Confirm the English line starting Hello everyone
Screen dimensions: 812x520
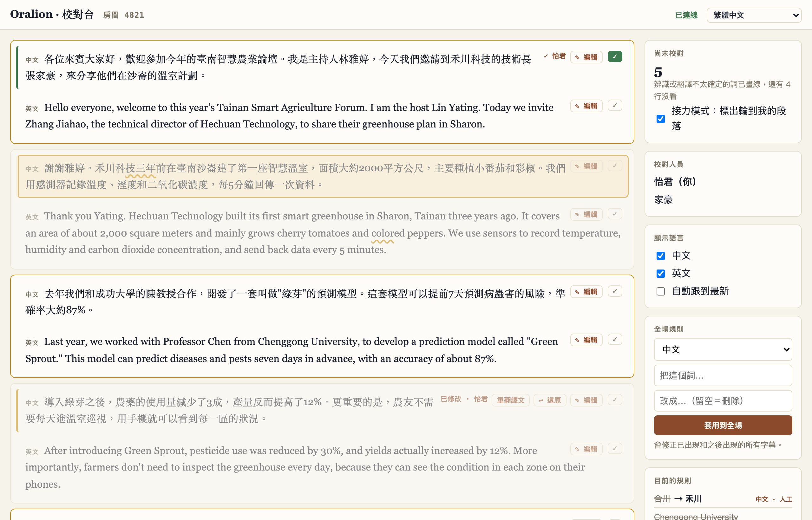[x=615, y=106]
